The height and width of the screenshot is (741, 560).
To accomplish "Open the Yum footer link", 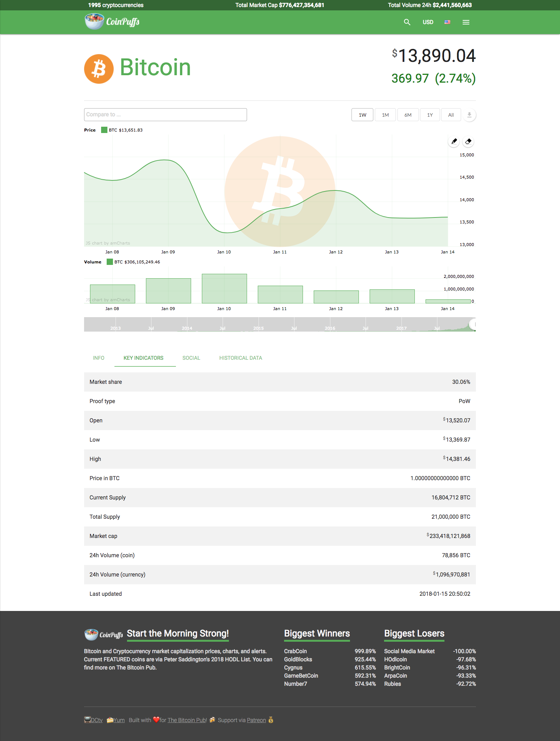I will click(x=119, y=720).
